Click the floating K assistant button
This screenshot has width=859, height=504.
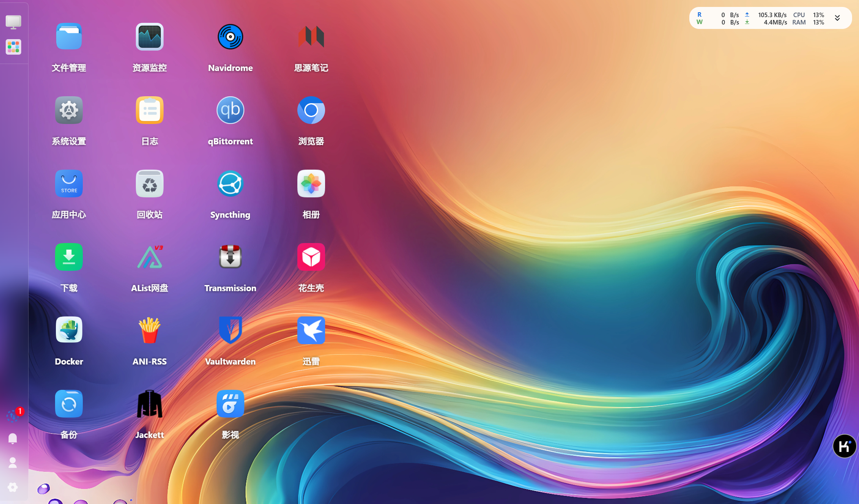844,446
